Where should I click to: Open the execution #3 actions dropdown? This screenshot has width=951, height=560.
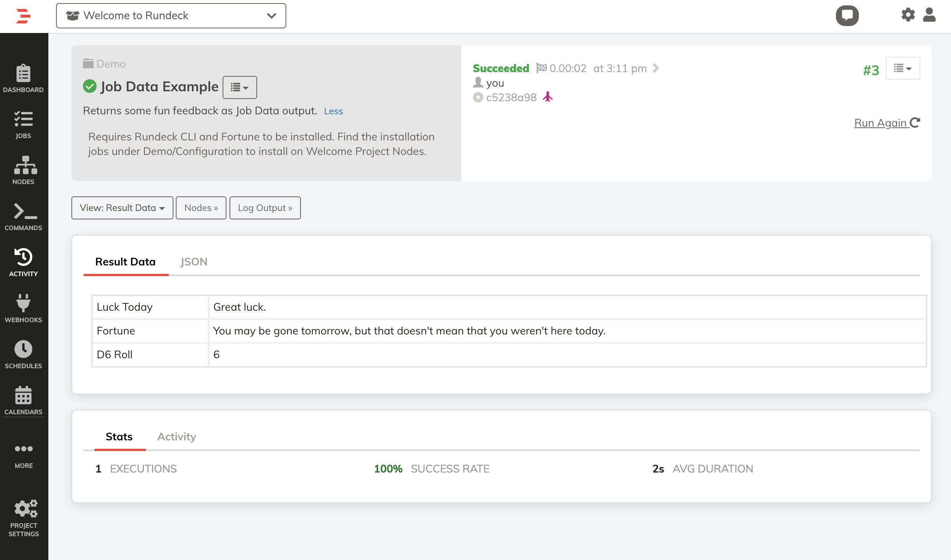(903, 68)
